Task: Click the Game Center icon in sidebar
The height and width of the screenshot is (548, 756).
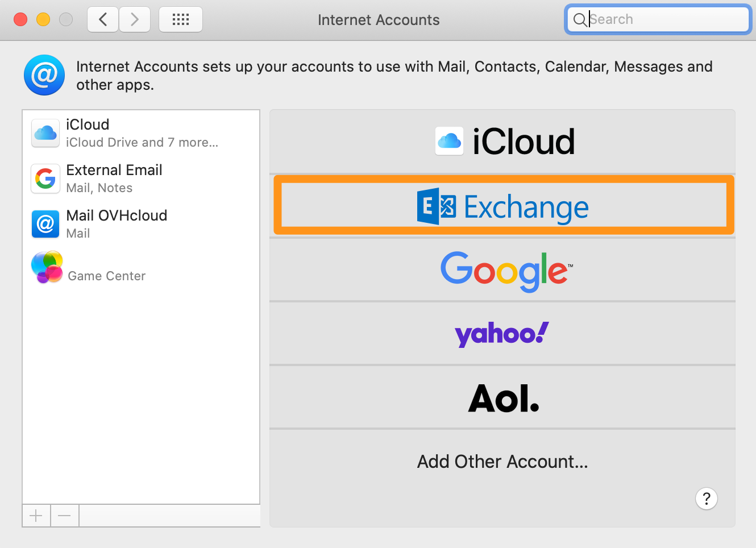Action: (46, 267)
